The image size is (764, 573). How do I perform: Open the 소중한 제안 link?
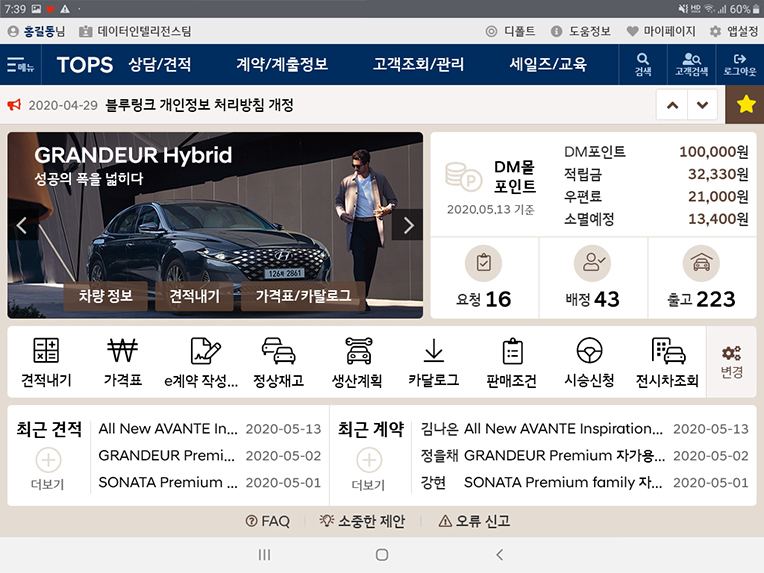362,521
